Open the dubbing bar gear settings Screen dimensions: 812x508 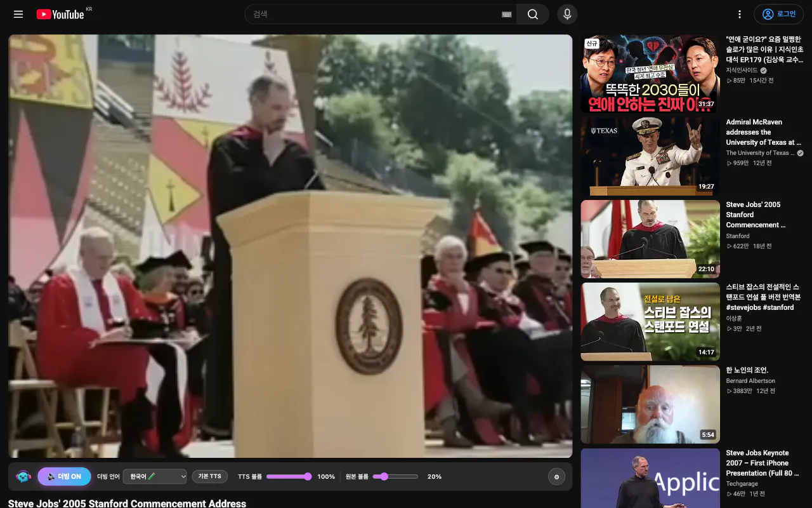coord(556,476)
